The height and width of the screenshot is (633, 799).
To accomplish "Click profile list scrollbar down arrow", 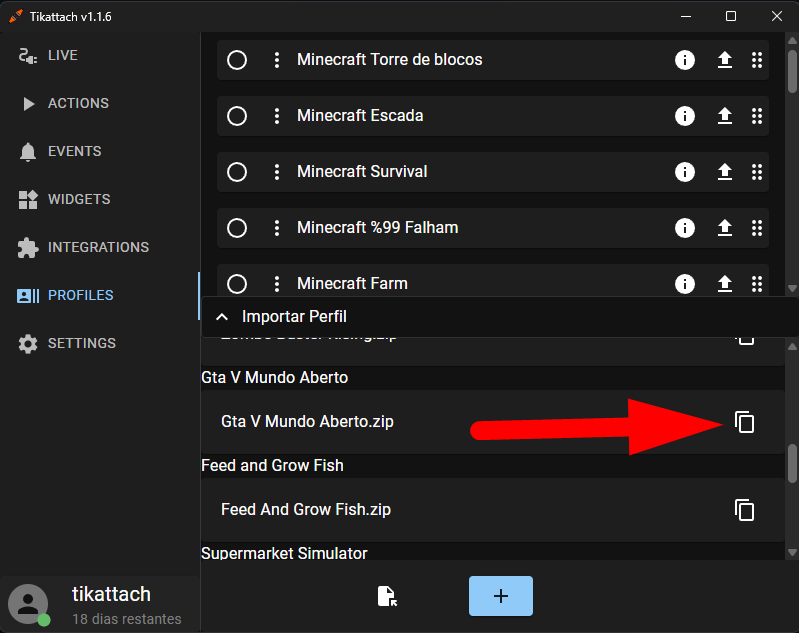I will 792,288.
